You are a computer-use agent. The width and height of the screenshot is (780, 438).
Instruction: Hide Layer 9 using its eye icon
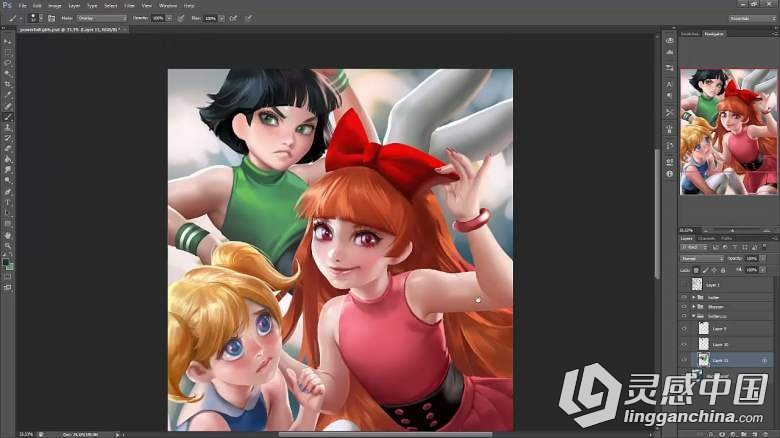tap(684, 329)
